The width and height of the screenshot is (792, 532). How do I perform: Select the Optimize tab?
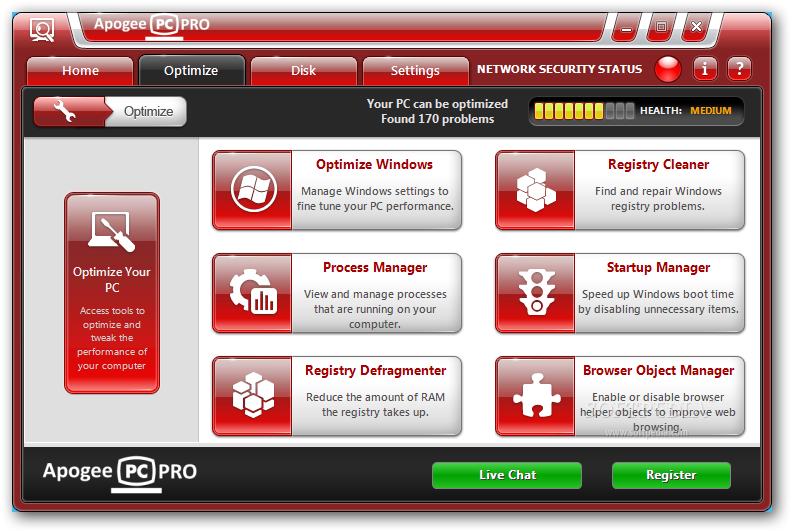(x=191, y=70)
